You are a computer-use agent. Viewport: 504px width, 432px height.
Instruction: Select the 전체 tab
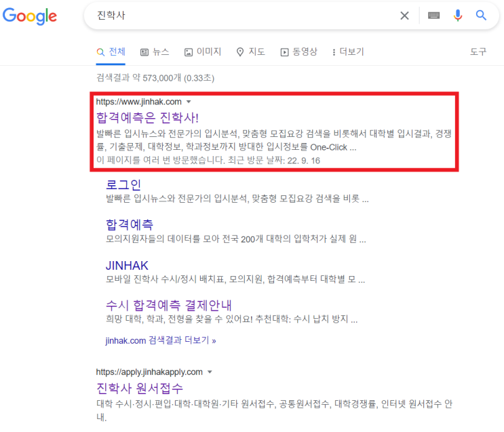tap(111, 52)
